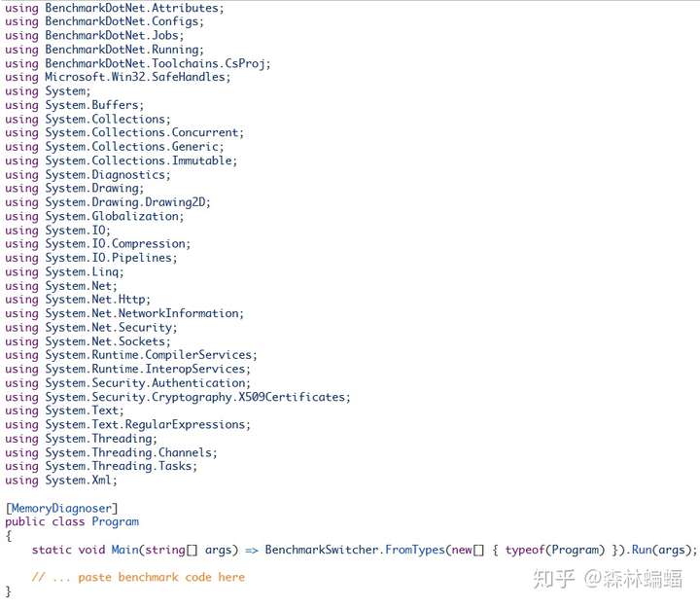
Task: Click the 'System.Net.NetworkInformation' using line
Action: pos(124,313)
